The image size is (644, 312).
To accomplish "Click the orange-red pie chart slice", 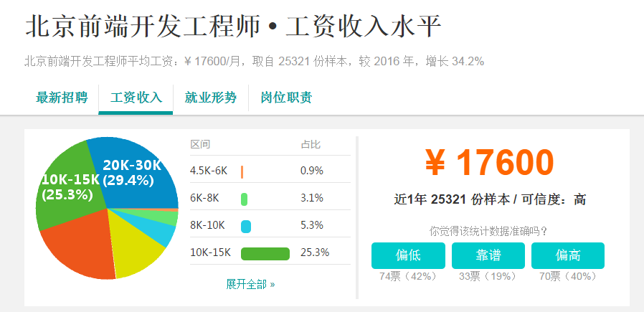I will [79, 247].
